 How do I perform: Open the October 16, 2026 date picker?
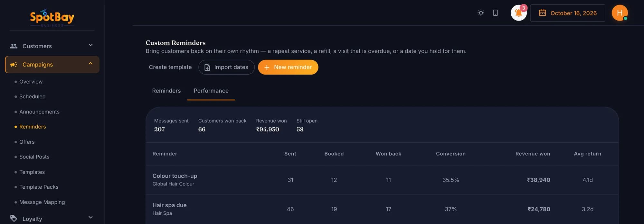coord(568,13)
